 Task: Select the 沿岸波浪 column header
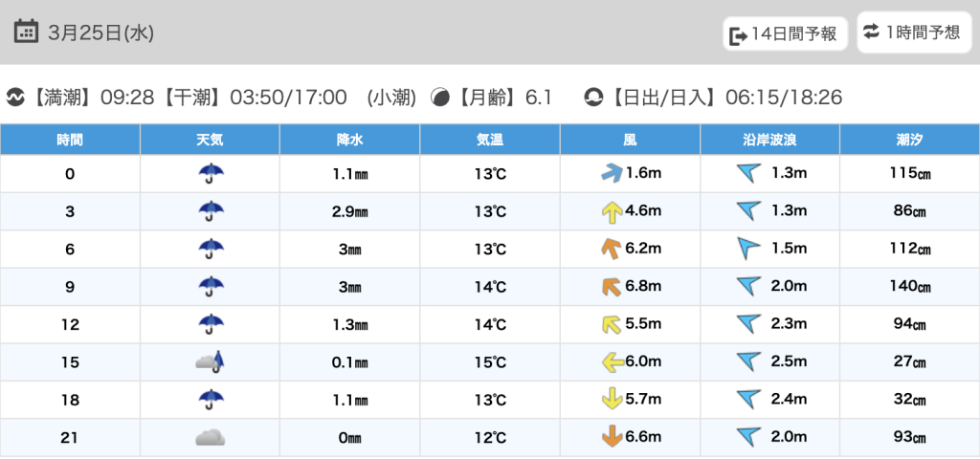[769, 140]
